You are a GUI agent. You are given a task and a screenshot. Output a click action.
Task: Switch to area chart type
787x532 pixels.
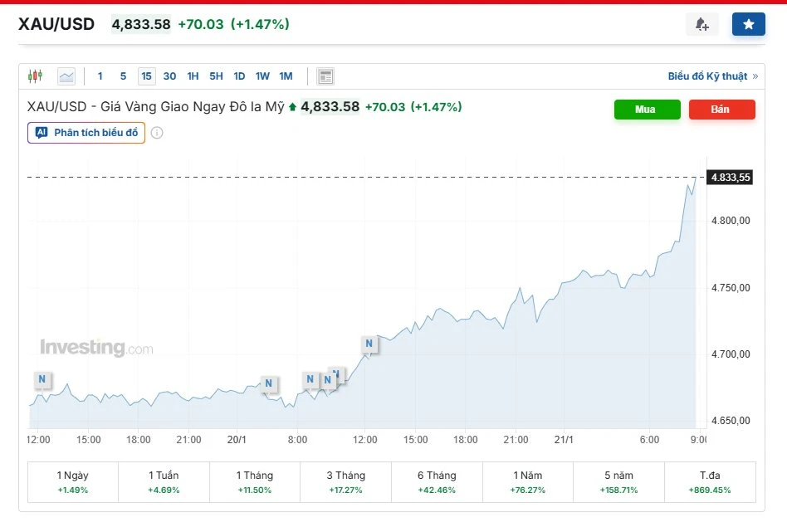[66, 76]
